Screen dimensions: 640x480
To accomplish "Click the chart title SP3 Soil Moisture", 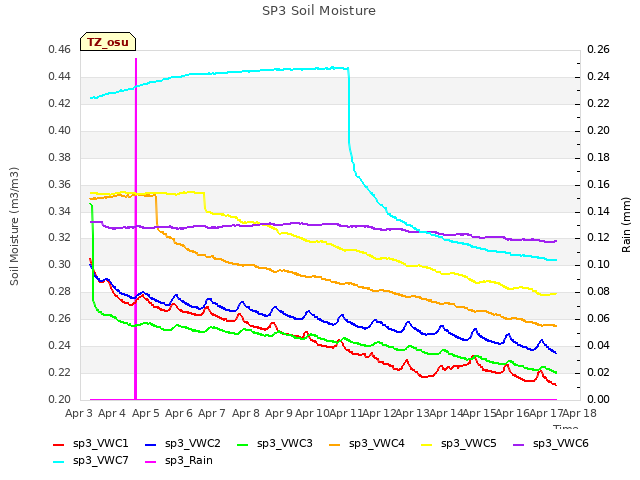I will 319,11.
